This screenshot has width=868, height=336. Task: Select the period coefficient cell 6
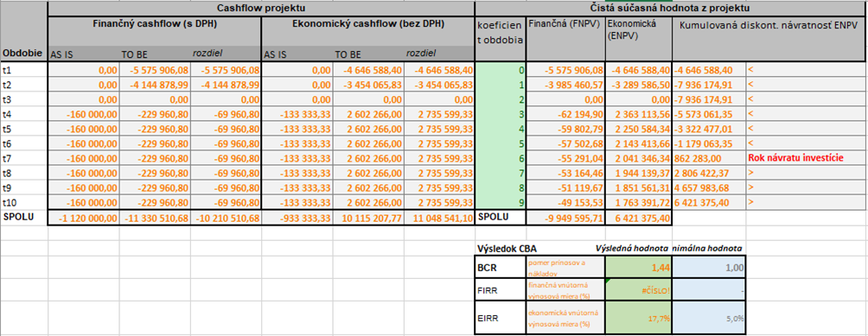(501, 158)
